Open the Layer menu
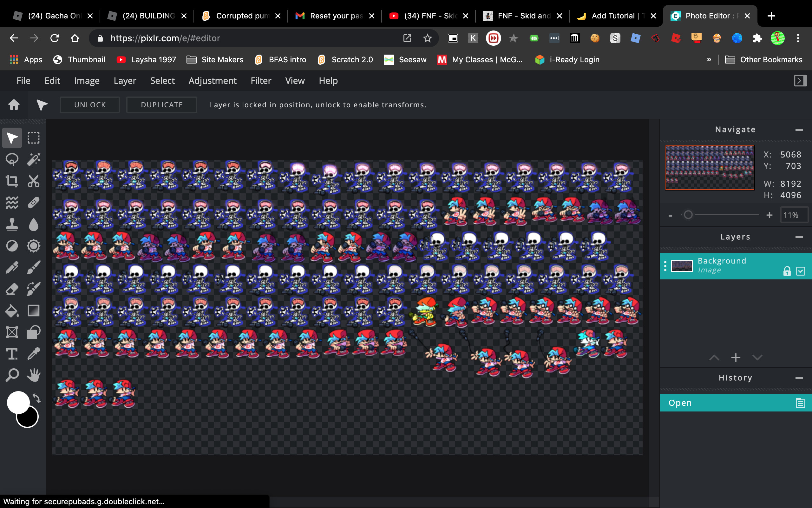This screenshot has width=812, height=508. pyautogui.click(x=125, y=81)
